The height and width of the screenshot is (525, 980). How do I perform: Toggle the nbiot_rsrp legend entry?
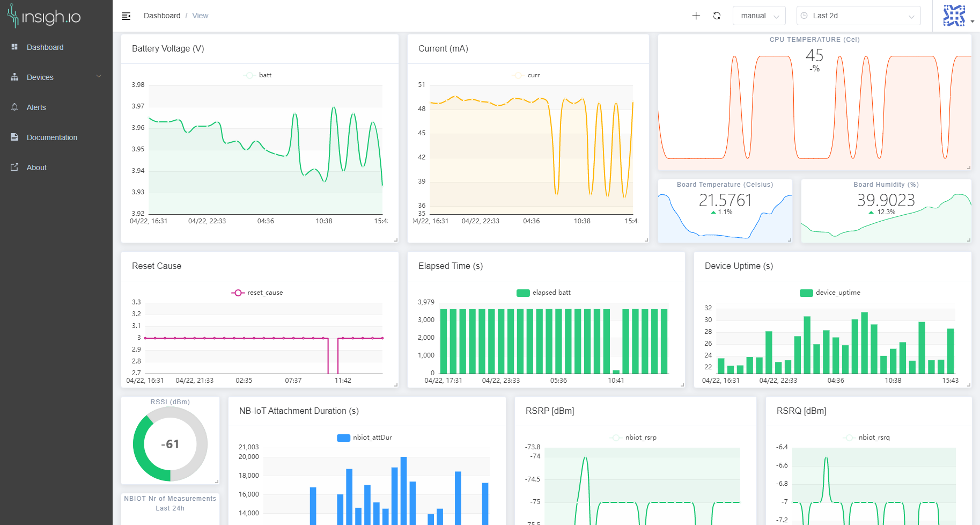point(633,437)
